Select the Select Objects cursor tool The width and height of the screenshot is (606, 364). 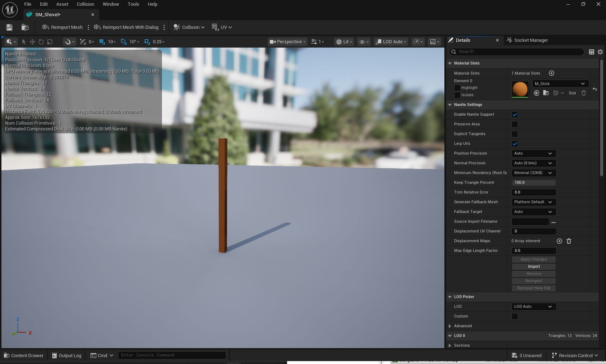24,42
